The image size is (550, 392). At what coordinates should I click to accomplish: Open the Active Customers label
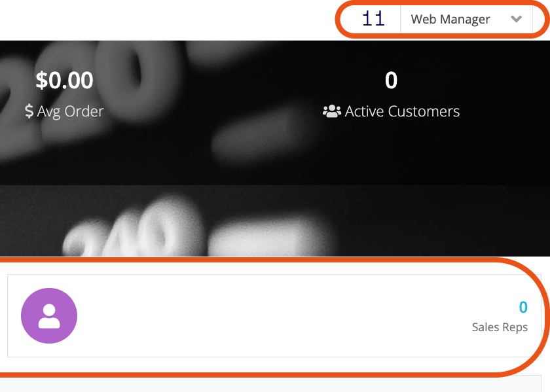coord(402,111)
